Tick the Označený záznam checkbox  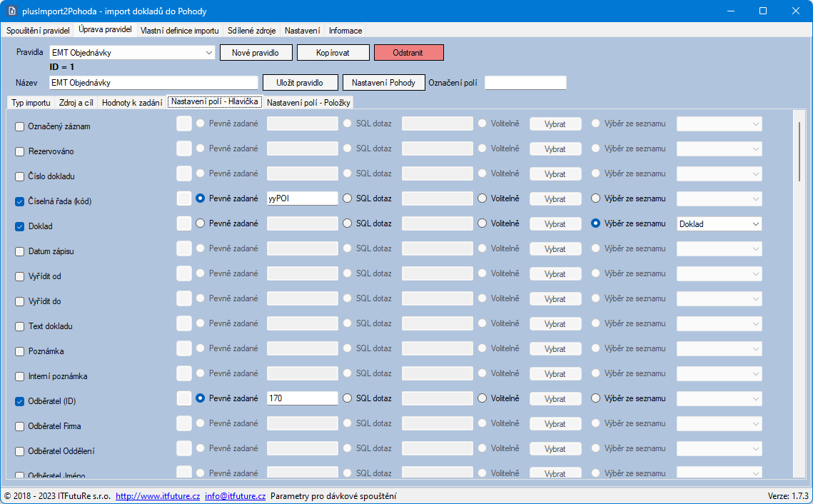(x=20, y=126)
